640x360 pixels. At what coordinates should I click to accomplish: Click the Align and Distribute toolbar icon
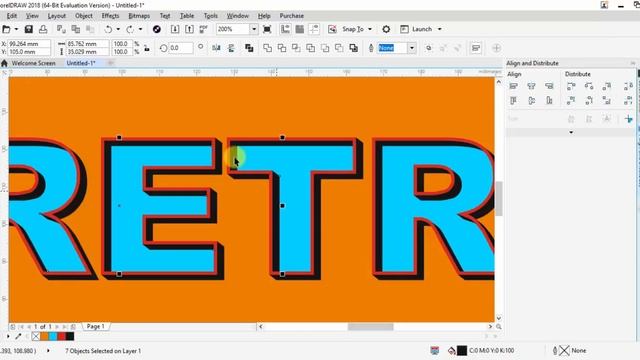(x=476, y=48)
